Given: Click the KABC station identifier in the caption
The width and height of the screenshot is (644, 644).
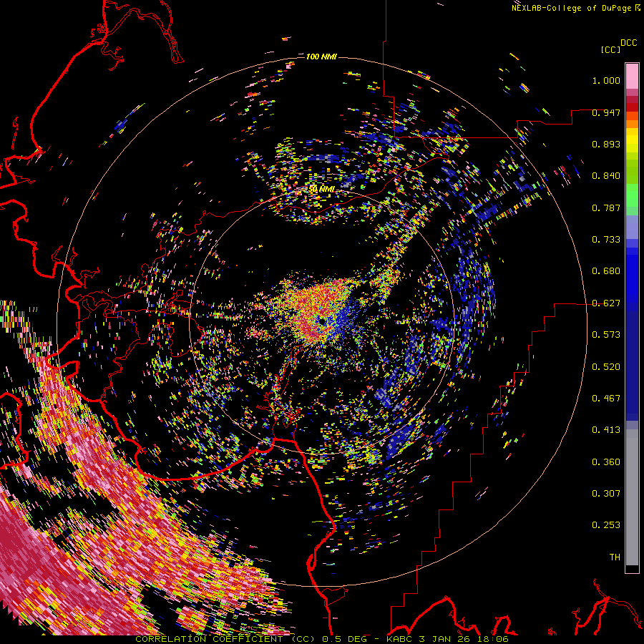Looking at the screenshot, I should (x=401, y=639).
